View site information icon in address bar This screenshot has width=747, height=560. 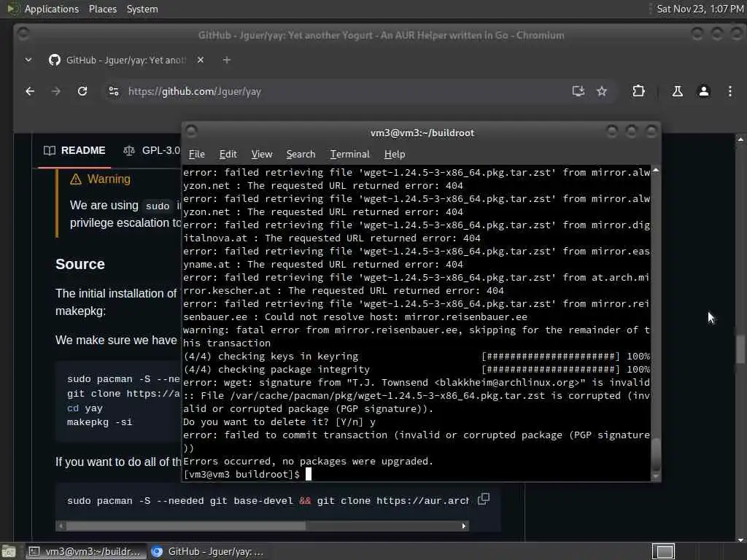113,91
